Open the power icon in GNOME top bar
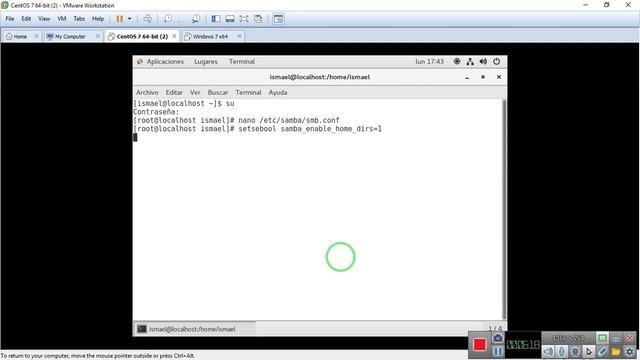The image size is (640, 360). click(x=496, y=62)
